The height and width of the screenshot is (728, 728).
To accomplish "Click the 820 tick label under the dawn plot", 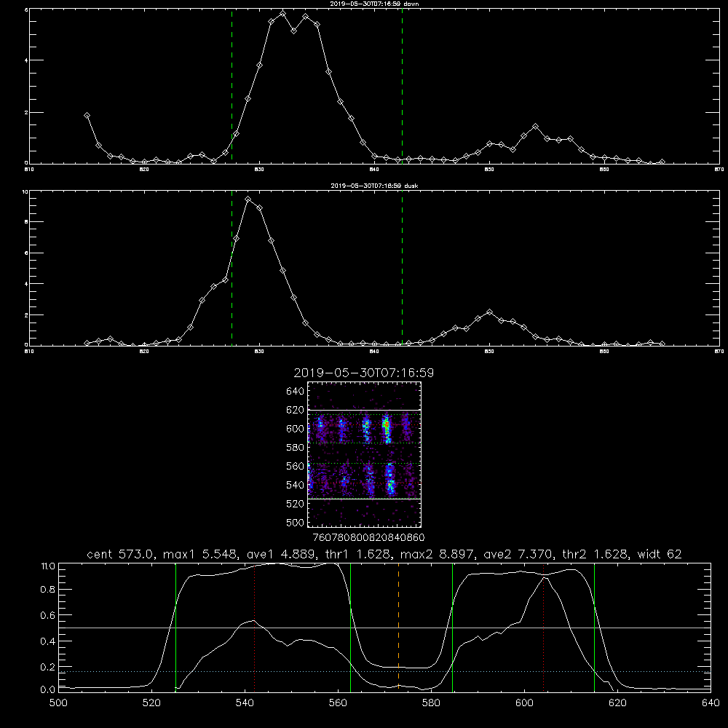I will coord(144,170).
